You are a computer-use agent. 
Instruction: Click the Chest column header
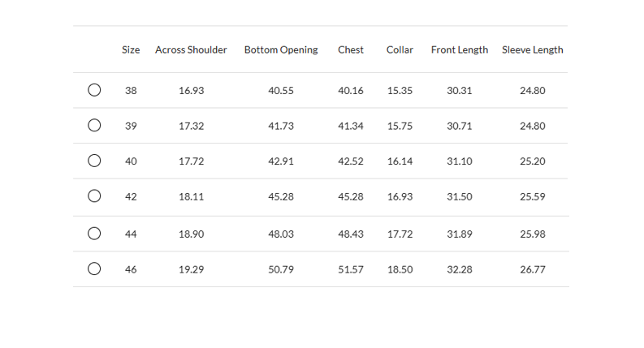(351, 49)
